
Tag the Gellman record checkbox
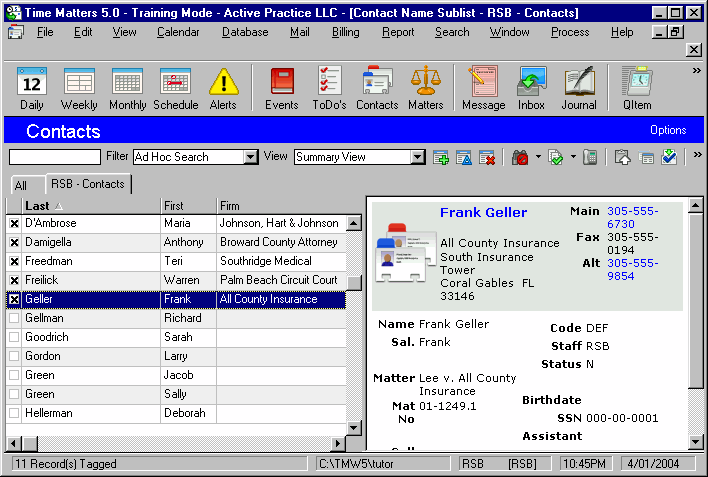coord(14,318)
